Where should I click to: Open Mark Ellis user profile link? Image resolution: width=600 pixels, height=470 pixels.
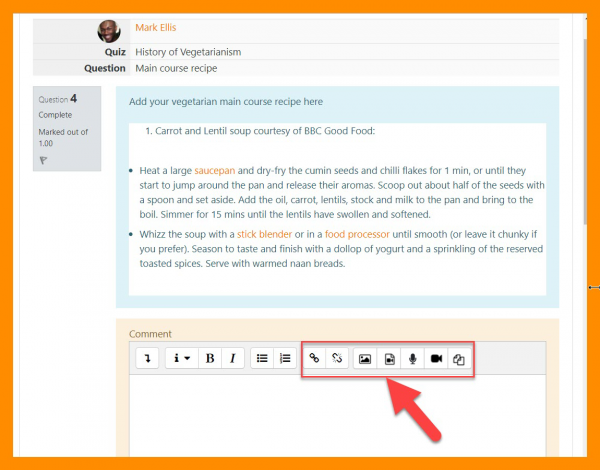click(x=155, y=27)
